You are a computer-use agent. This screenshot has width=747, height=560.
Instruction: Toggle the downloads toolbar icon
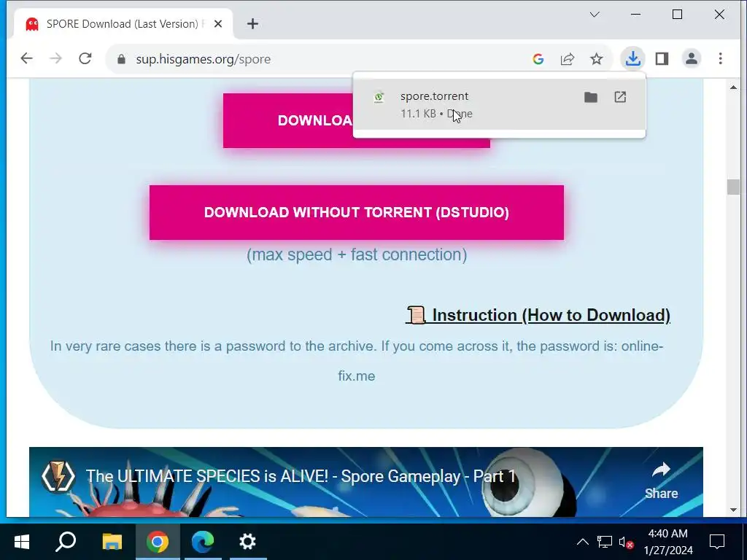click(x=632, y=59)
